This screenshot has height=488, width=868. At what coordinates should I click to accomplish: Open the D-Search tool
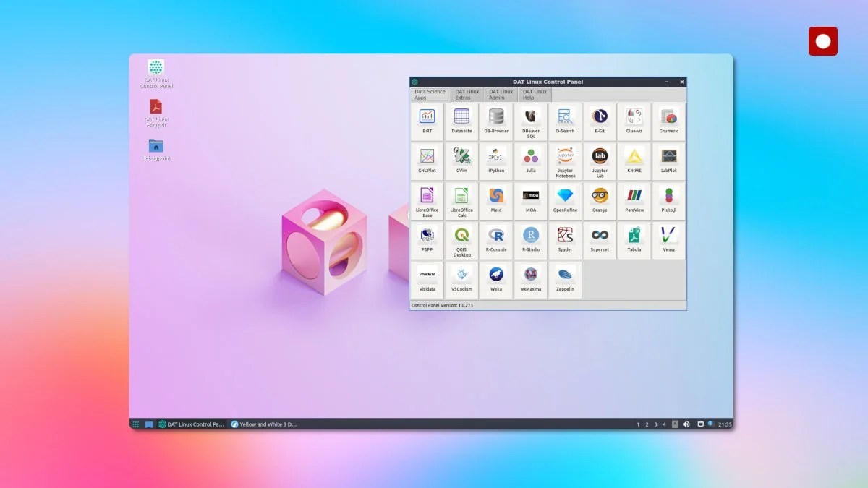[x=565, y=121]
